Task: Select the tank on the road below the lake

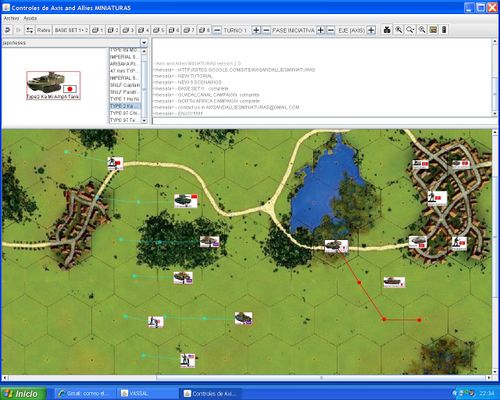Action: pos(336,246)
